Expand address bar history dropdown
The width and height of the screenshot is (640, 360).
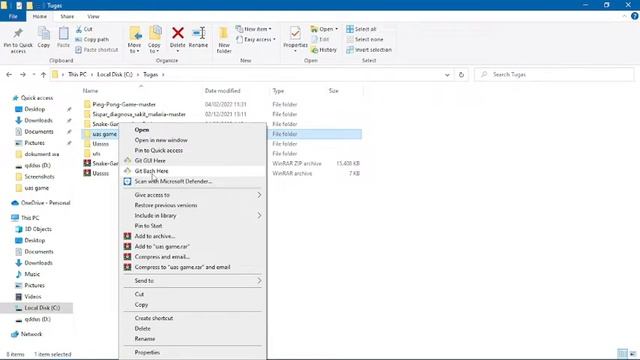tap(447, 75)
